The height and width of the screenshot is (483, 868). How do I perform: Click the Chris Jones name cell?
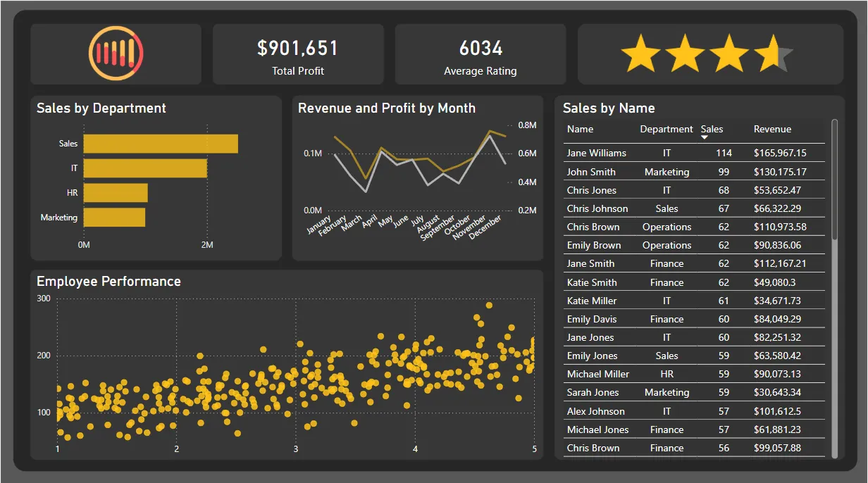[x=592, y=190]
